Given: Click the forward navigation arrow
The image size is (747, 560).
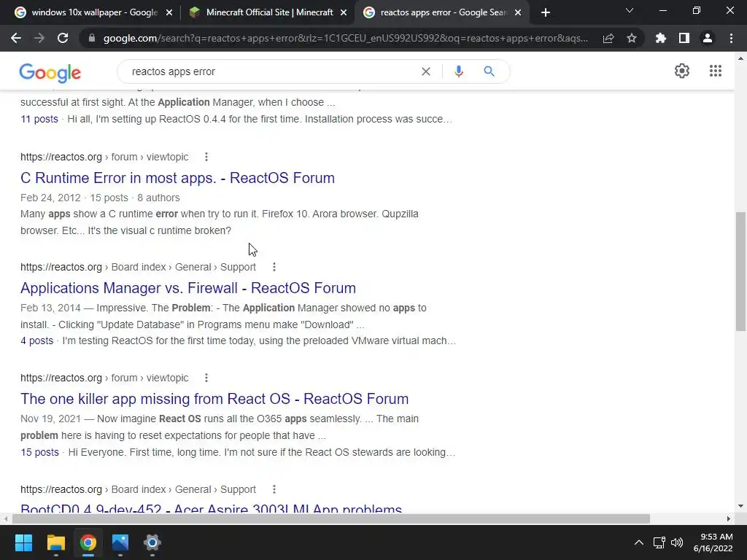Looking at the screenshot, I should pyautogui.click(x=39, y=38).
